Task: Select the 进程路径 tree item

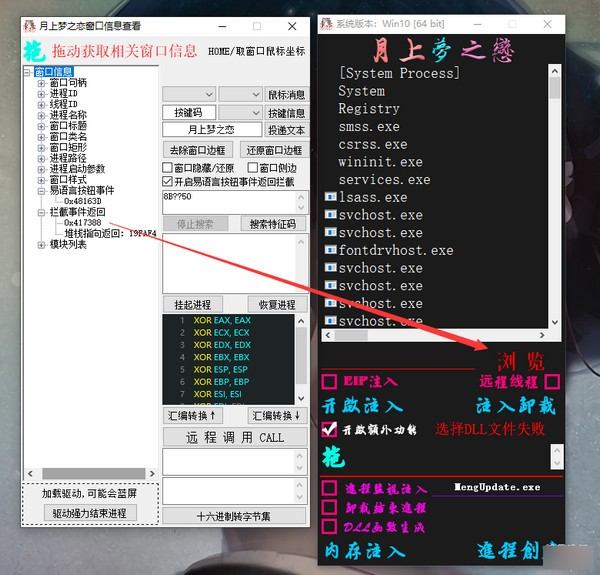Action: coord(68,158)
